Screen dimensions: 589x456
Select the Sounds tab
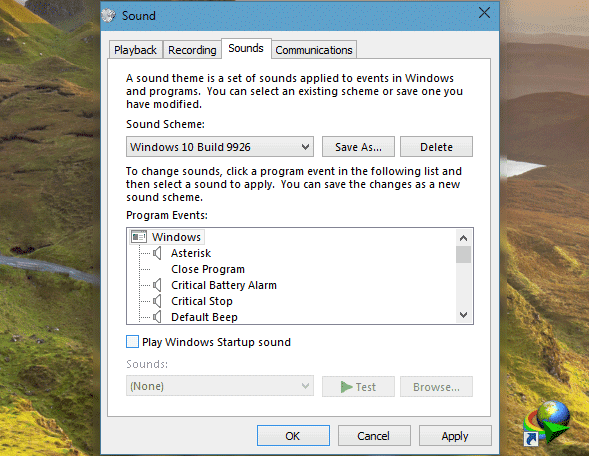click(246, 48)
